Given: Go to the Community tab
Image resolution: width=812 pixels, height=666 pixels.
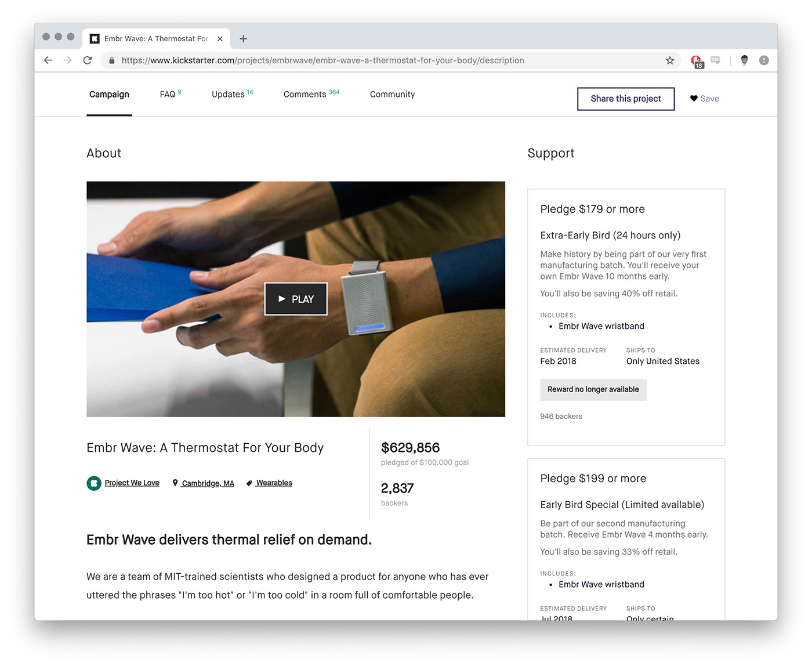Looking at the screenshot, I should (393, 94).
